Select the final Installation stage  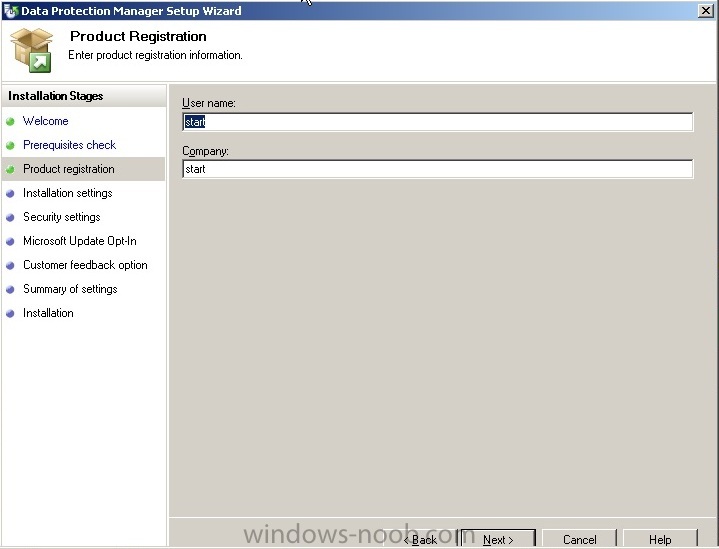(x=48, y=313)
